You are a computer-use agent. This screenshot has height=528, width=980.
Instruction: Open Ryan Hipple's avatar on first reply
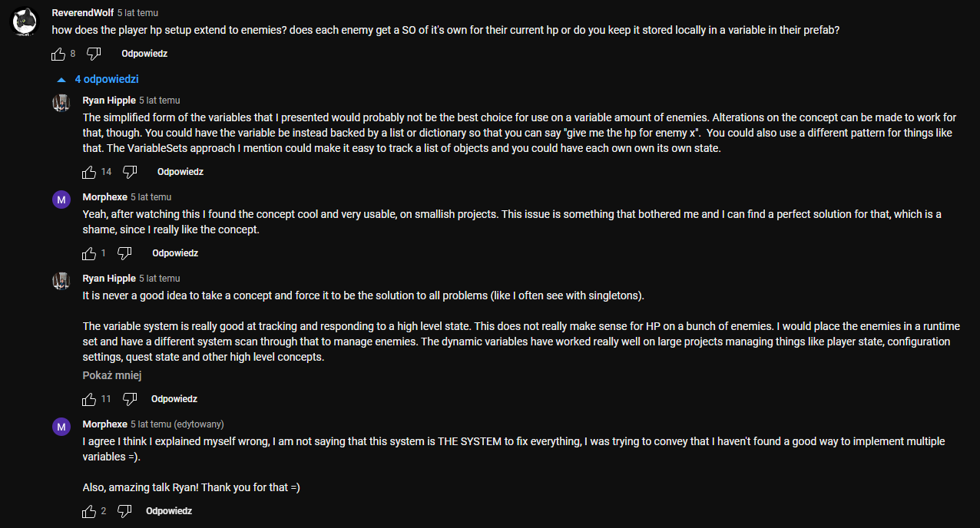(61, 104)
